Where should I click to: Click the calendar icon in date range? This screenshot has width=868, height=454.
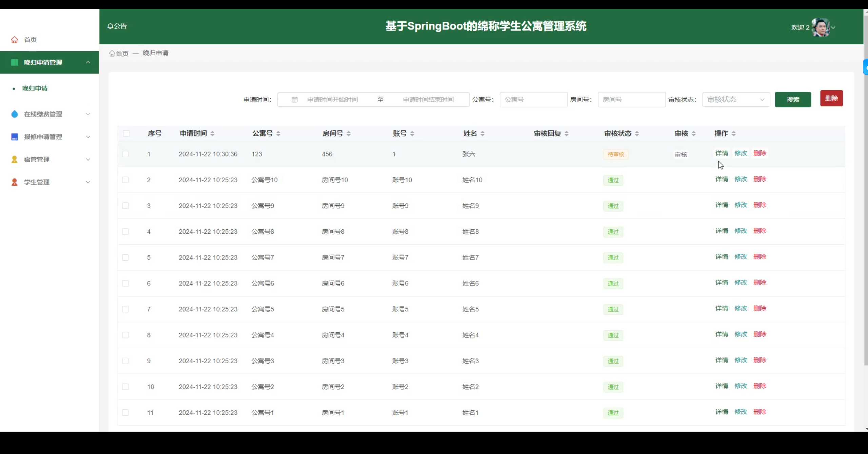pyautogui.click(x=294, y=100)
